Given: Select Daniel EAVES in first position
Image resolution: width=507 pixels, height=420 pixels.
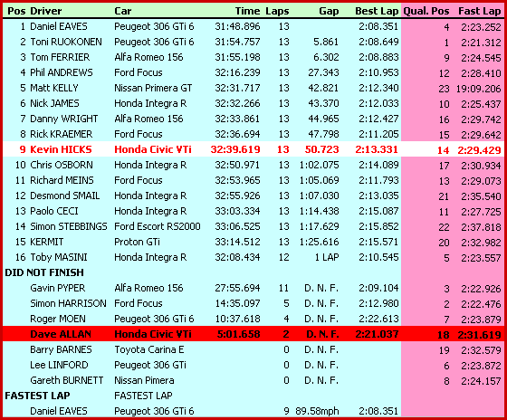Looking at the screenshot, I should (59, 26).
